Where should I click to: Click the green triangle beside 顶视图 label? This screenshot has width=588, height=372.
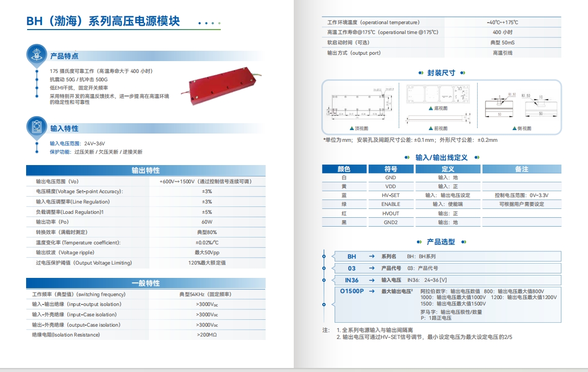click(x=351, y=128)
